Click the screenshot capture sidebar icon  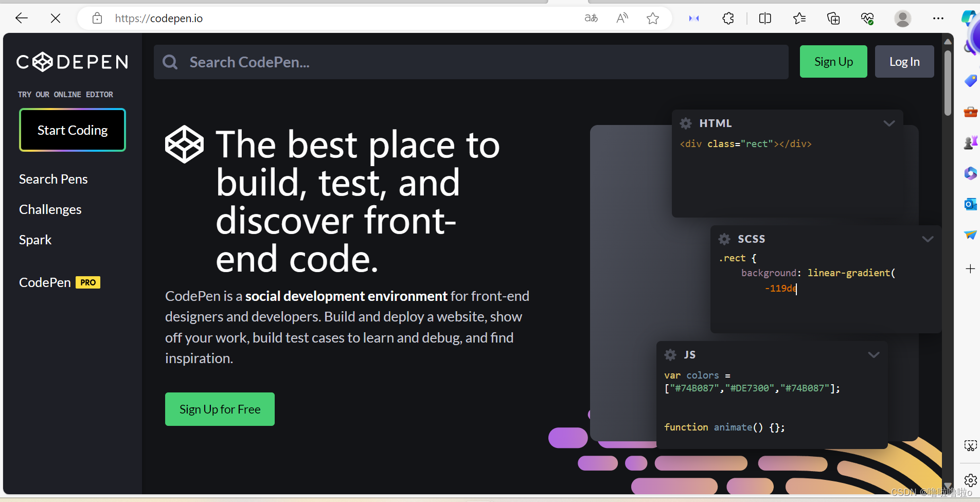(x=970, y=445)
